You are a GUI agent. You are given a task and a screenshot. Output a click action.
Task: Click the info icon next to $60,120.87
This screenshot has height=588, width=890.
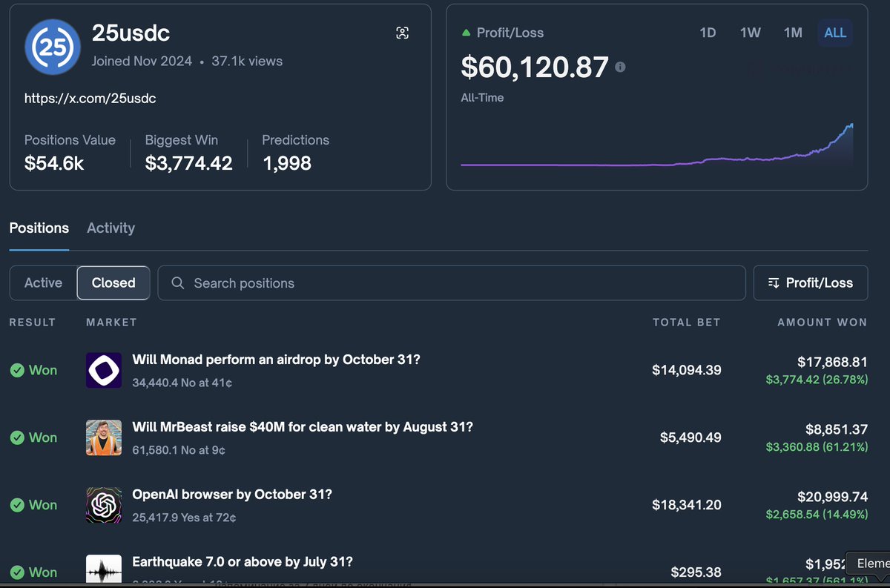[620, 67]
